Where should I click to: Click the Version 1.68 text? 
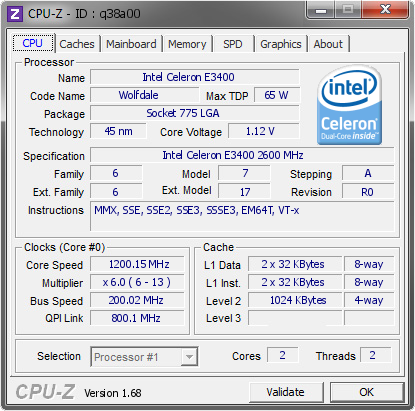point(113,393)
